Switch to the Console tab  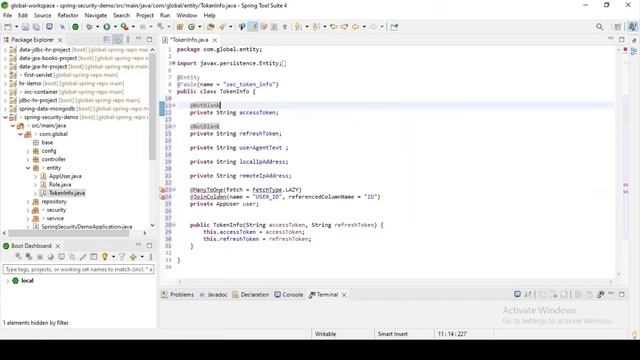click(289, 294)
